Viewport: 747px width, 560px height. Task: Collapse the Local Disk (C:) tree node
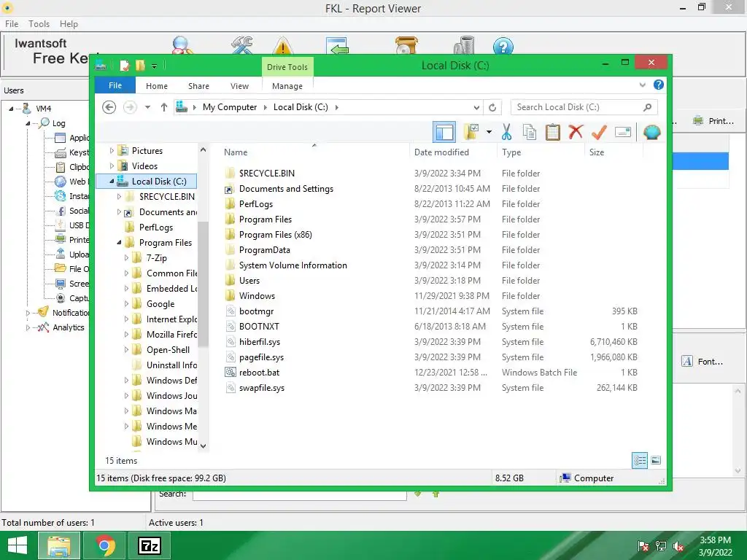tap(112, 181)
